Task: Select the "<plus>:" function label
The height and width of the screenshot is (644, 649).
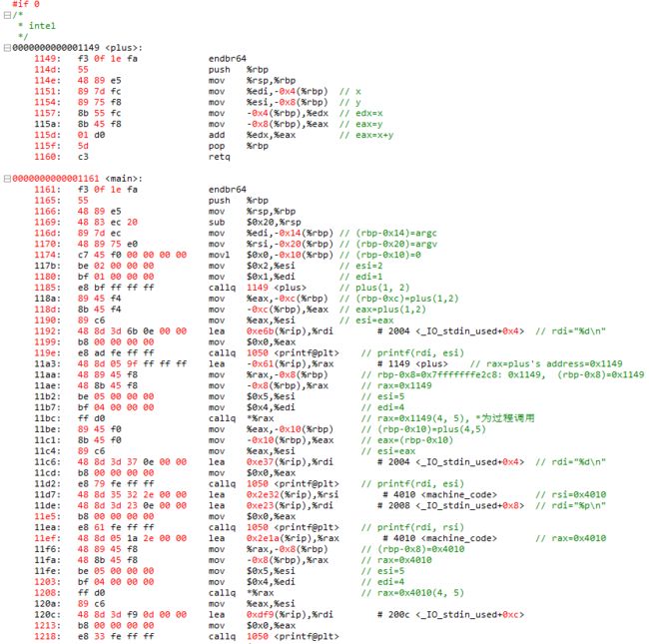Action: point(124,48)
